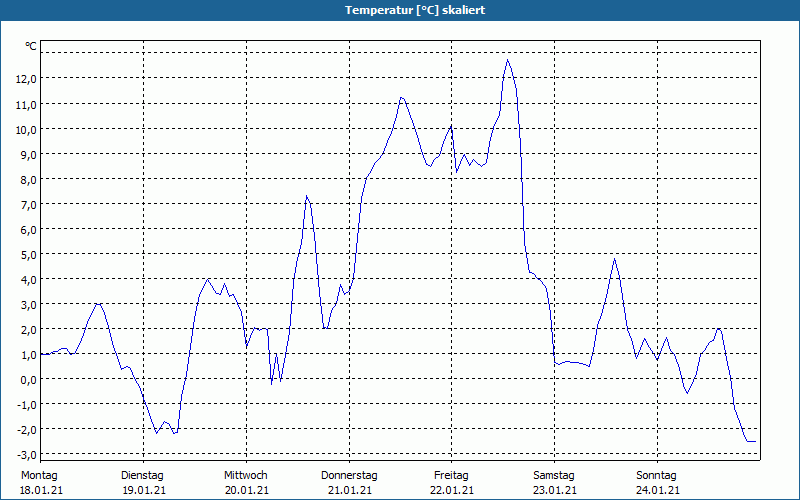Click the date 18.01.21
Image resolution: width=800 pixels, height=500 pixels.
(41, 491)
